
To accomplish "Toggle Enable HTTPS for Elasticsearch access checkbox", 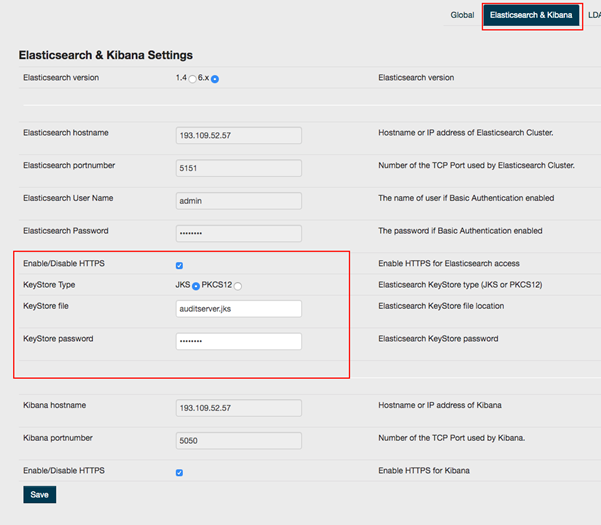I will point(179,265).
